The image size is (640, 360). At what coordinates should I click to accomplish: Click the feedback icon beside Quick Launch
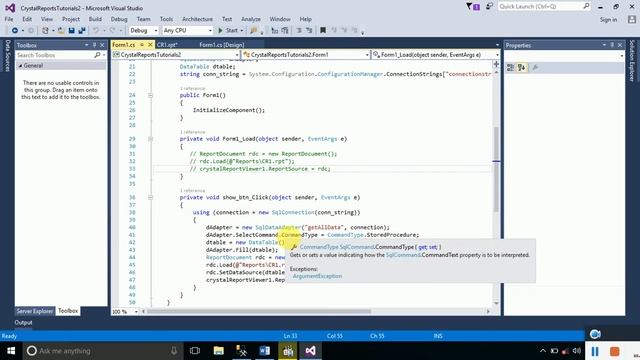pyautogui.click(x=489, y=6)
